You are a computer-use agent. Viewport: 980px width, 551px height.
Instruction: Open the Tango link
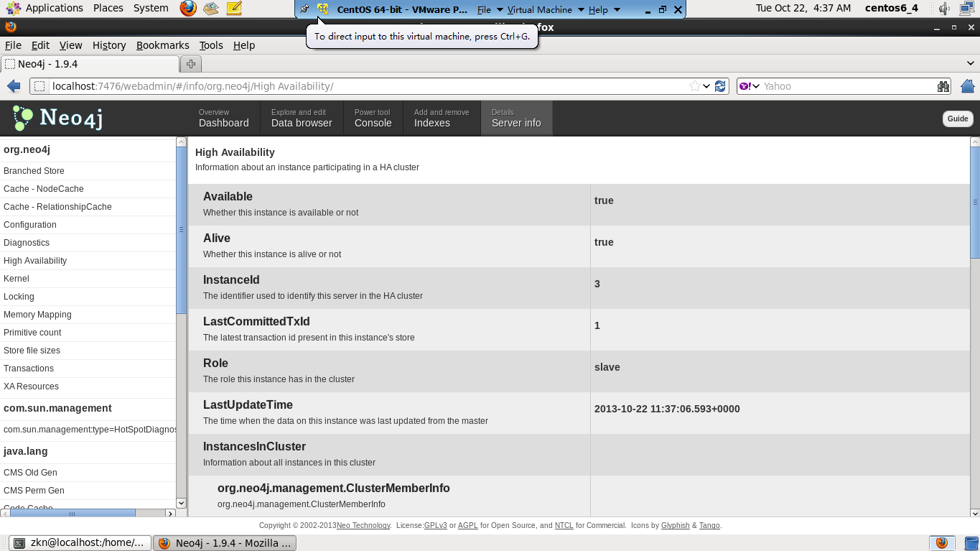709,525
